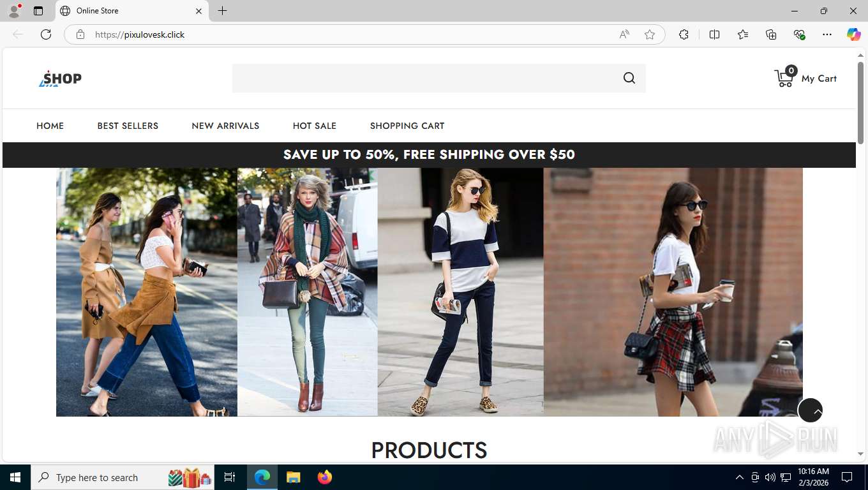Click the scrollbar down arrow

[x=860, y=454]
